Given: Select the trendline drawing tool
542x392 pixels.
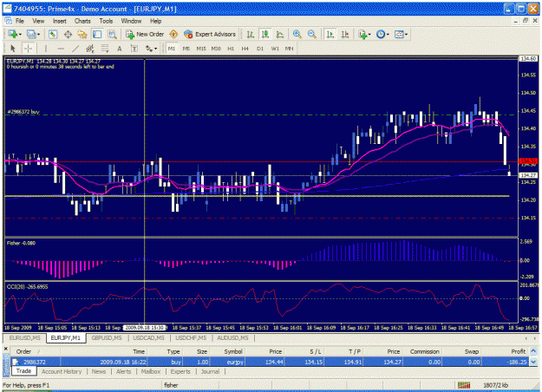Looking at the screenshot, I should (x=75, y=49).
